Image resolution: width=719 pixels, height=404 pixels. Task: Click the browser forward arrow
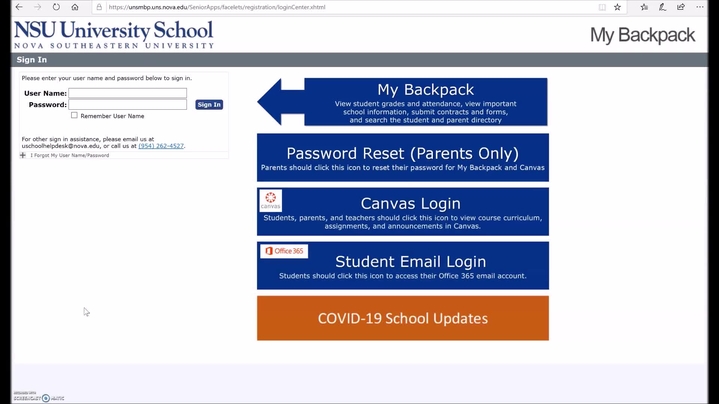38,7
